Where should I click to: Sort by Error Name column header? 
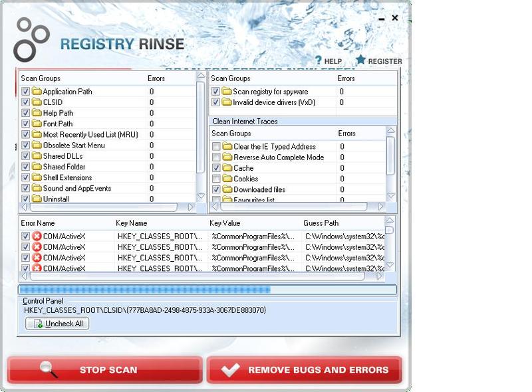[38, 223]
